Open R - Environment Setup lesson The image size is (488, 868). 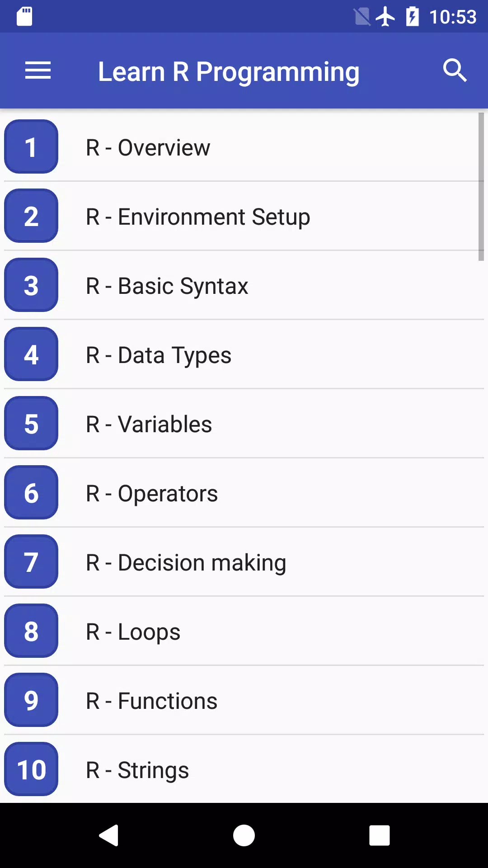coord(244,217)
